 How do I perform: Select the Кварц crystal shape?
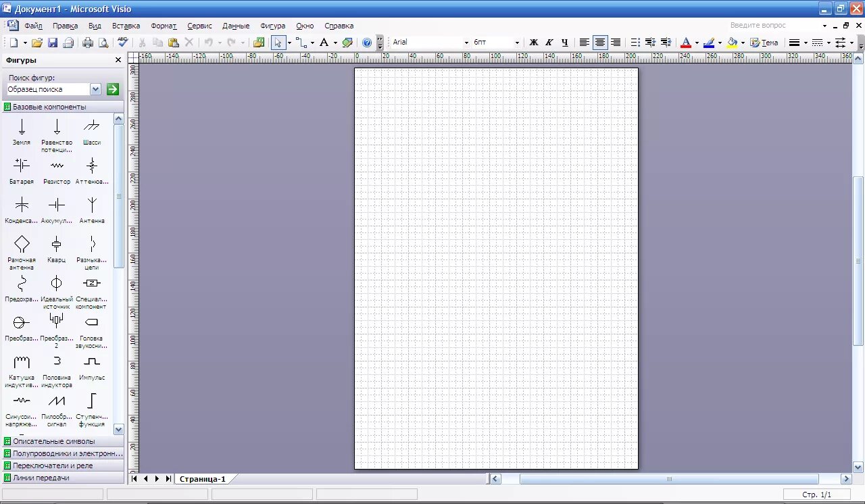pos(57,249)
